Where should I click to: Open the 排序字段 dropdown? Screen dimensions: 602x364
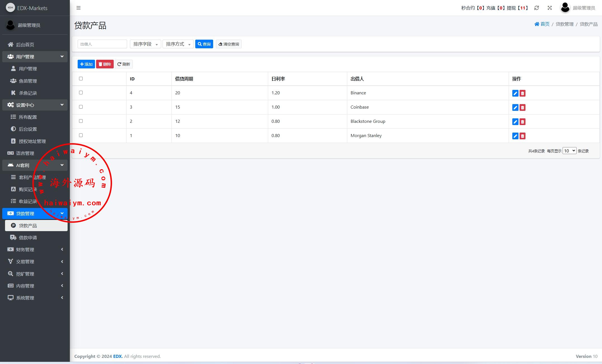(x=145, y=44)
